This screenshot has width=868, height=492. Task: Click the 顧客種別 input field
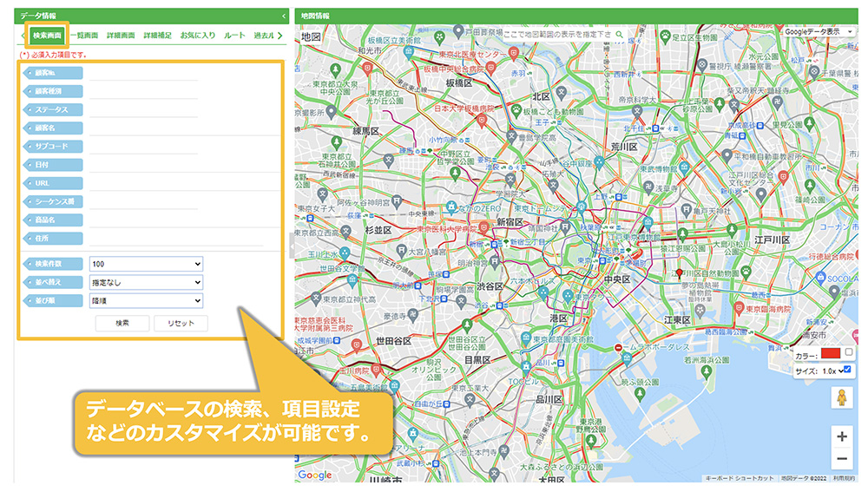(x=144, y=91)
